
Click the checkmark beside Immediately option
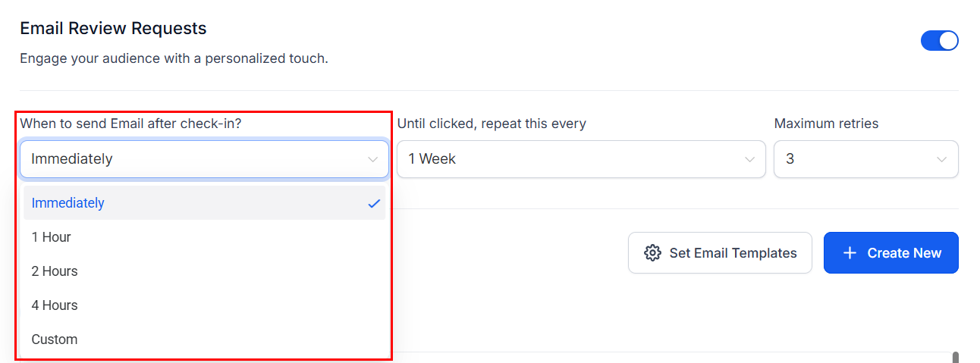[373, 203]
